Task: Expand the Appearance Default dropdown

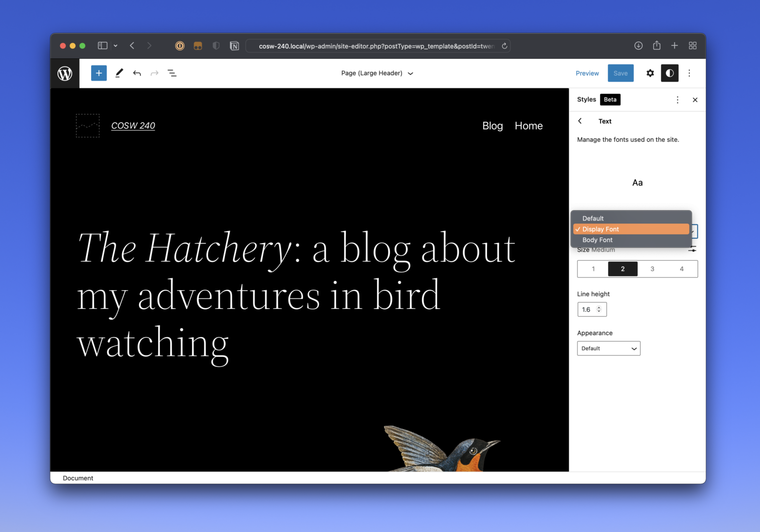Action: tap(609, 349)
